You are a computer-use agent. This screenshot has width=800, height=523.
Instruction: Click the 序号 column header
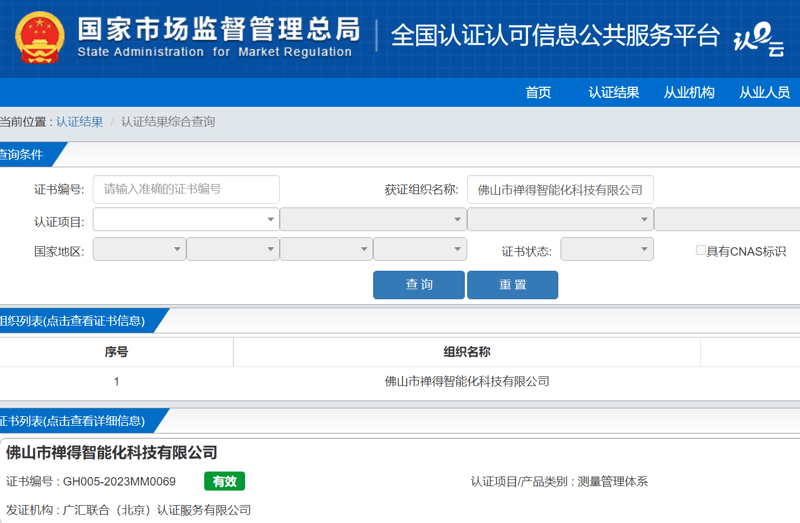coord(116,352)
